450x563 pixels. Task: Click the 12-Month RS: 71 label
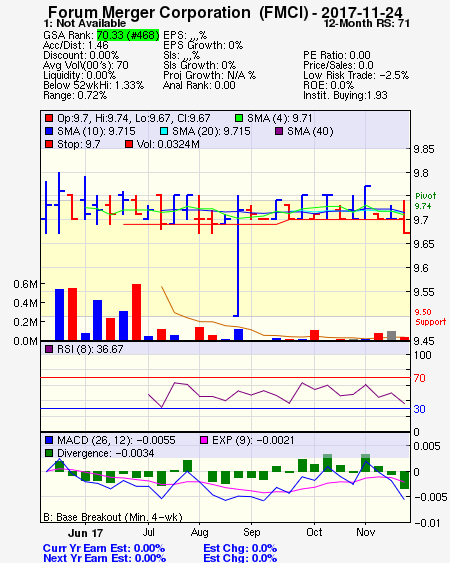367,23
